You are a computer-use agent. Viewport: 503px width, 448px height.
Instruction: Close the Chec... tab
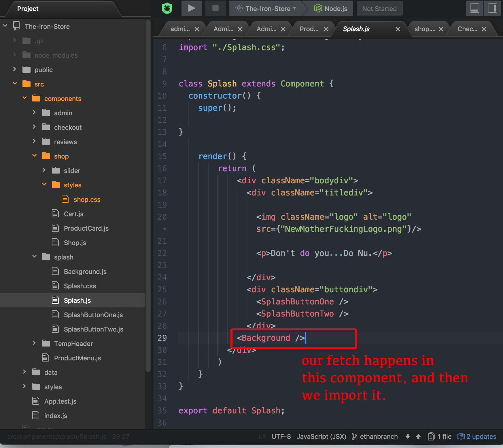pos(484,29)
